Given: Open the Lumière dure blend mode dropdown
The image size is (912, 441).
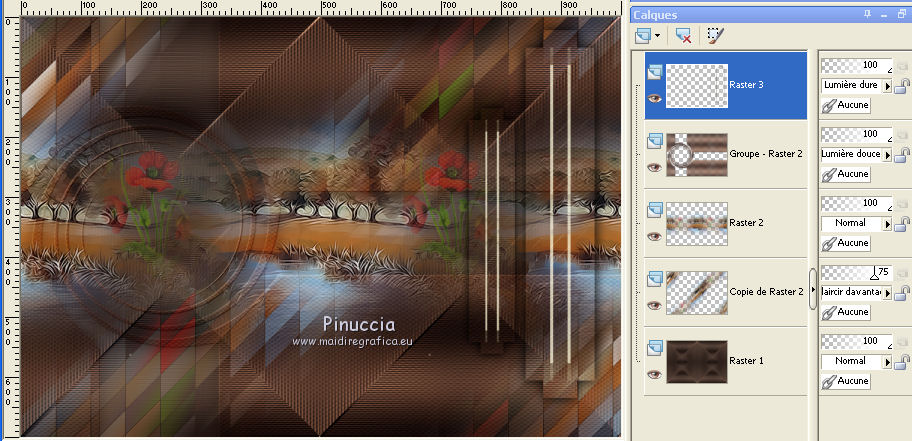Looking at the screenshot, I should point(888,86).
